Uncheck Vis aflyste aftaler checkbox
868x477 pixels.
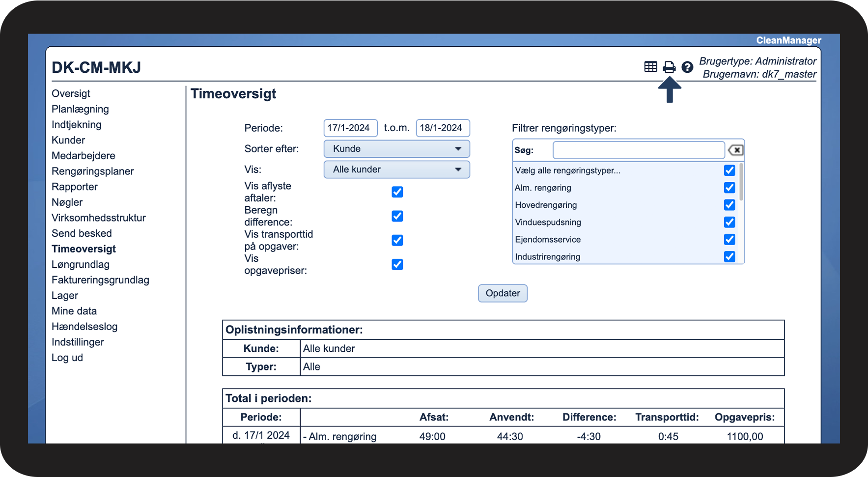pyautogui.click(x=397, y=192)
